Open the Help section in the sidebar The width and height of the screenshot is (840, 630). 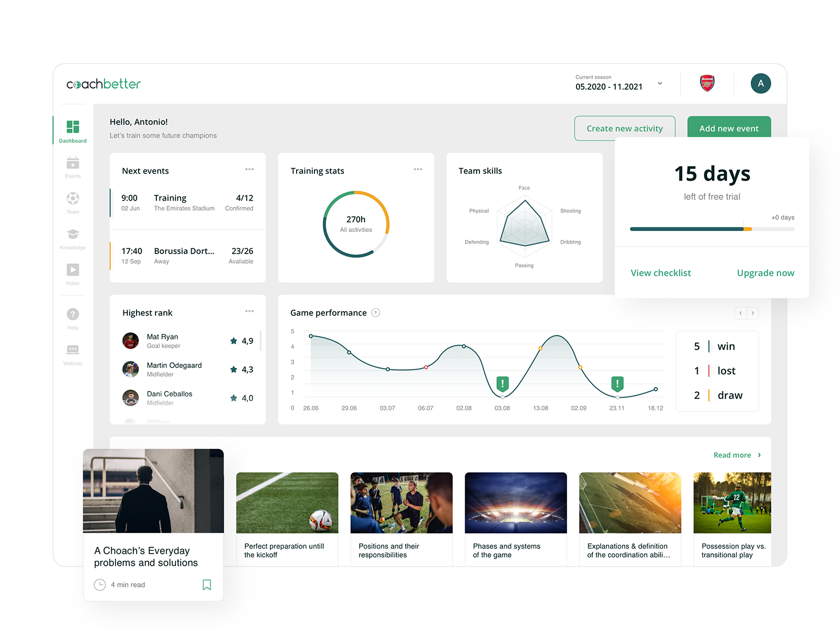[x=73, y=319]
